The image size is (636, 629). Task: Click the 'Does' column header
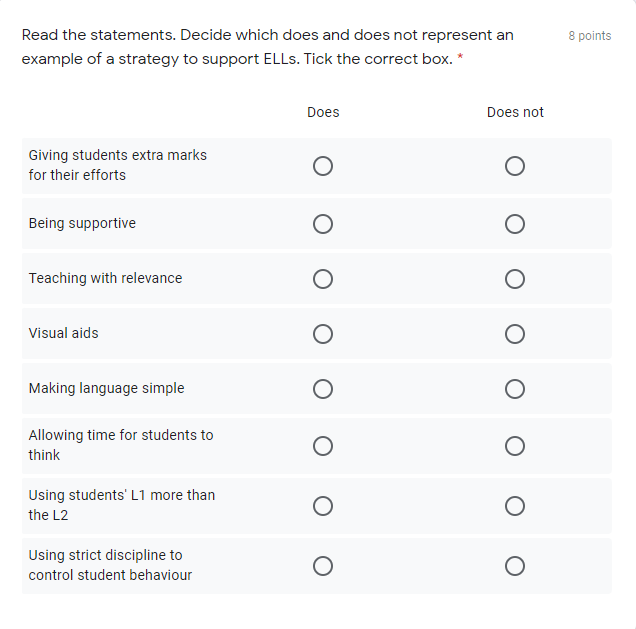coord(323,112)
